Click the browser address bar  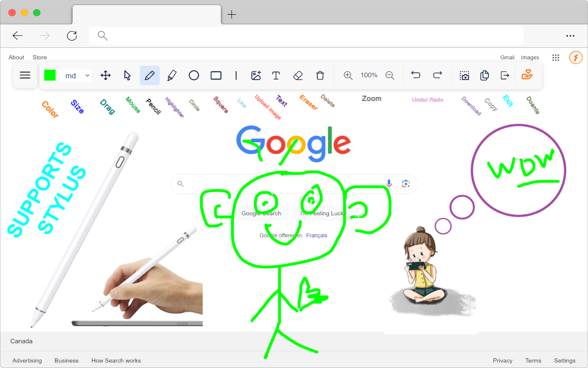(306, 36)
